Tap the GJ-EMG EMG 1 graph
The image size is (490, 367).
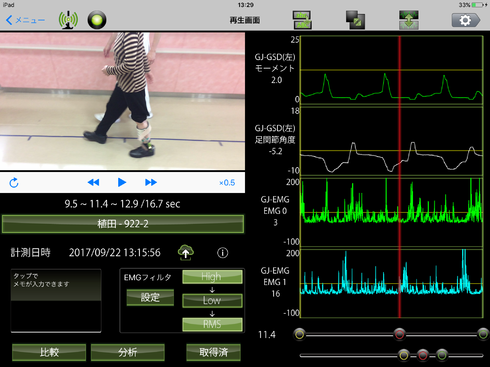(x=392, y=284)
